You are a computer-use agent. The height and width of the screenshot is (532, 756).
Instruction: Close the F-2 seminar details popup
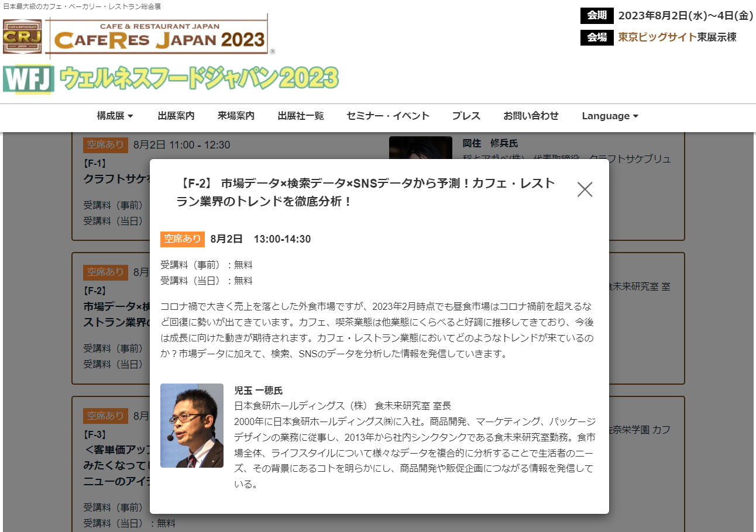pyautogui.click(x=585, y=189)
